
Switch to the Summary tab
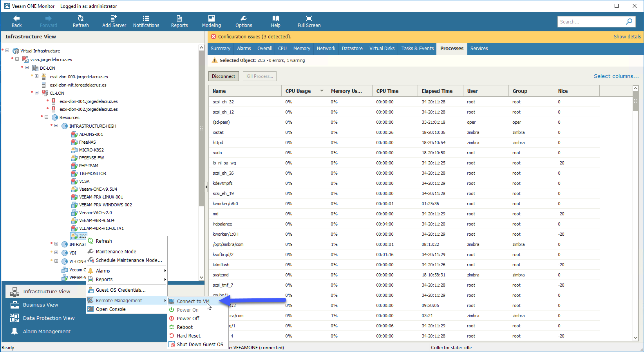coord(221,49)
